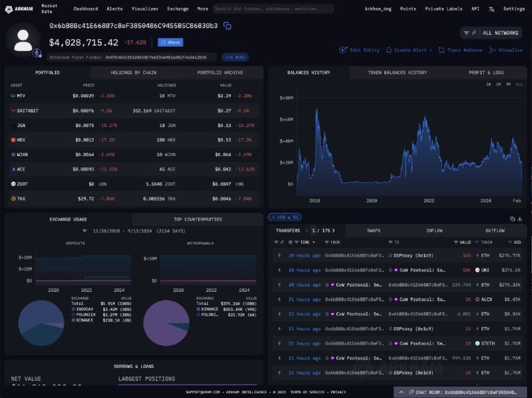Screen dimensions: 532x398
Task: Open the Alerts menu item
Action: [114, 9]
